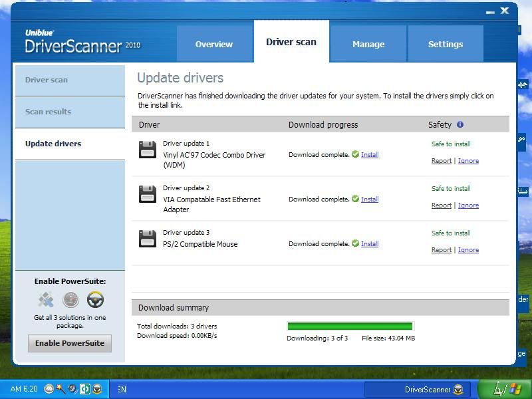Select Driver scan in the left sidebar

(x=70, y=80)
